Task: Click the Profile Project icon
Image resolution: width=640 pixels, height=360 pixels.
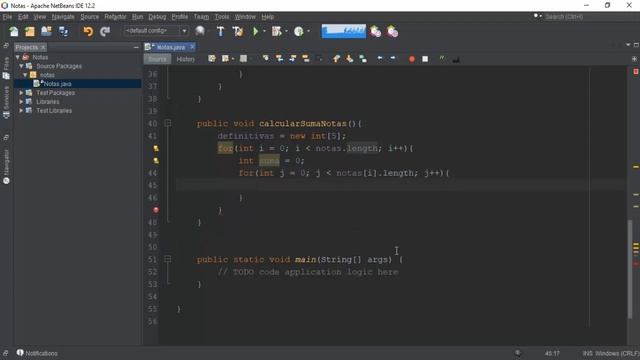Action: (x=299, y=31)
